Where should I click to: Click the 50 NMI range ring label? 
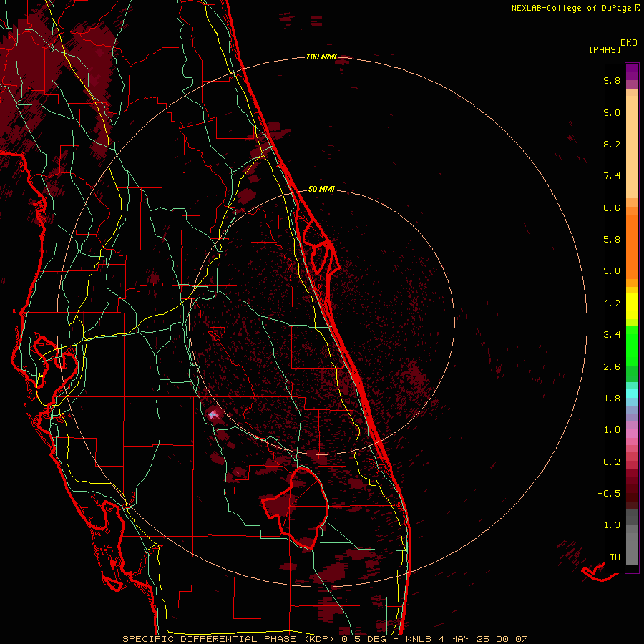pos(321,189)
